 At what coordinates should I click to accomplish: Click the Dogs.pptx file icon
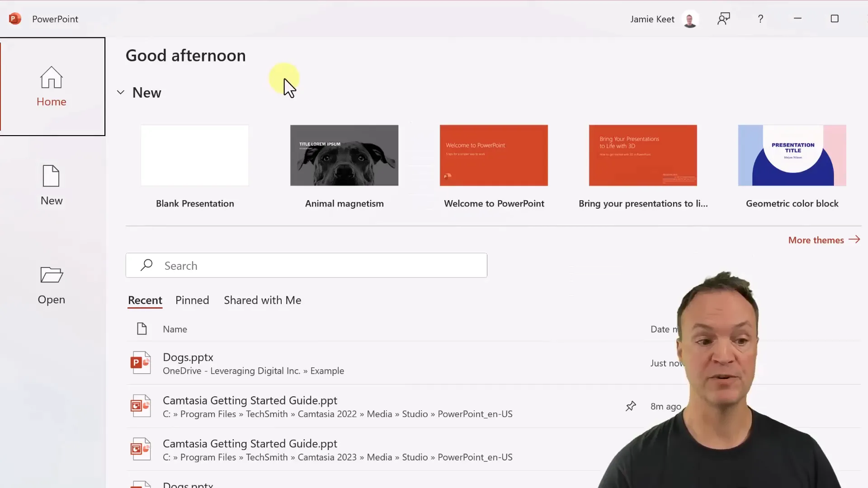pos(141,363)
